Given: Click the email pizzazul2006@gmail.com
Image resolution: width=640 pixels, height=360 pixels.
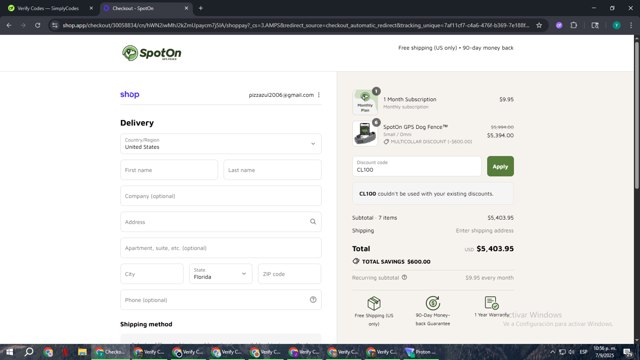Looking at the screenshot, I should [281, 95].
